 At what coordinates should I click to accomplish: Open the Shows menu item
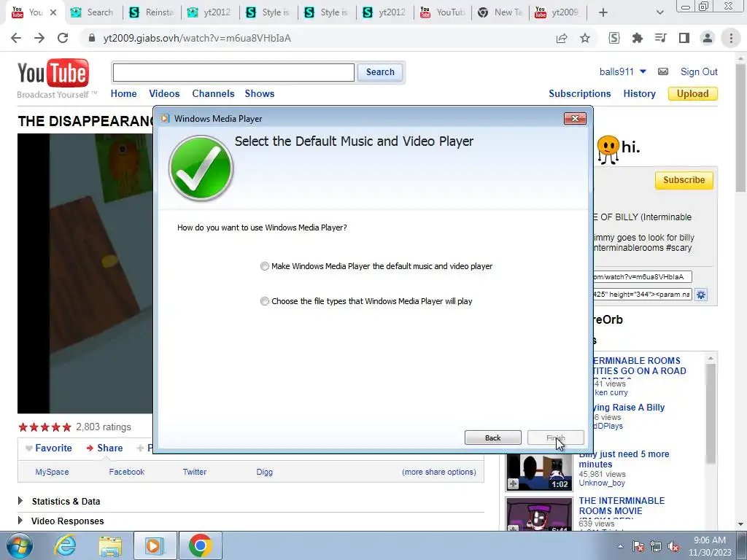click(x=260, y=94)
